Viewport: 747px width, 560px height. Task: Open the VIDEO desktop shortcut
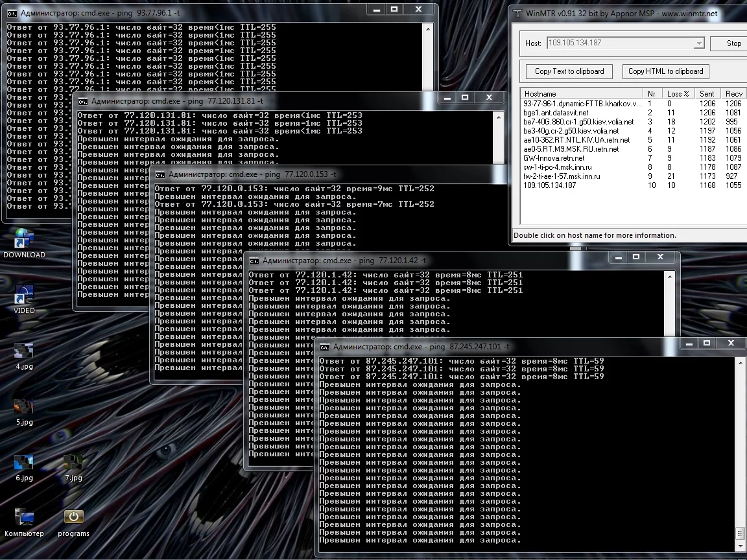(24, 299)
